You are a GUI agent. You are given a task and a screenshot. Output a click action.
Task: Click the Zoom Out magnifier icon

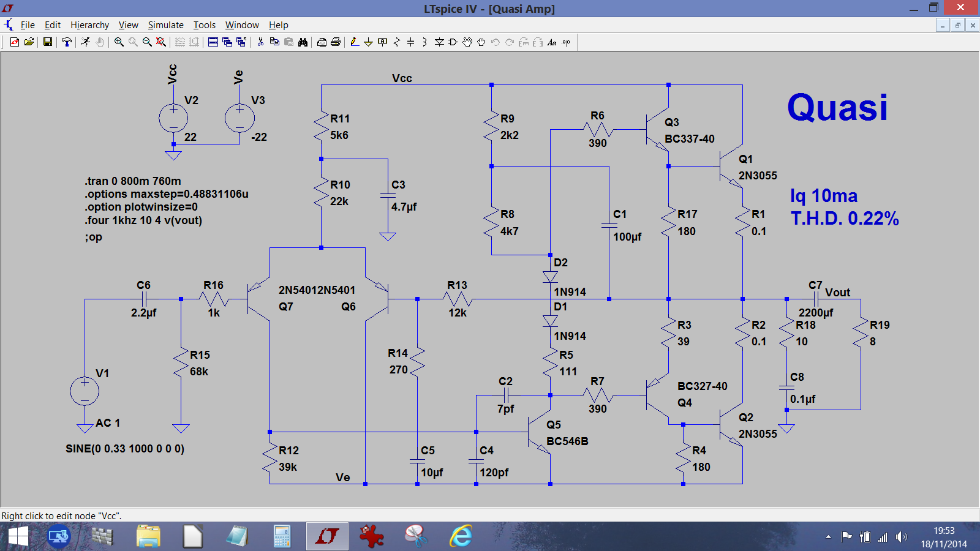tap(147, 42)
